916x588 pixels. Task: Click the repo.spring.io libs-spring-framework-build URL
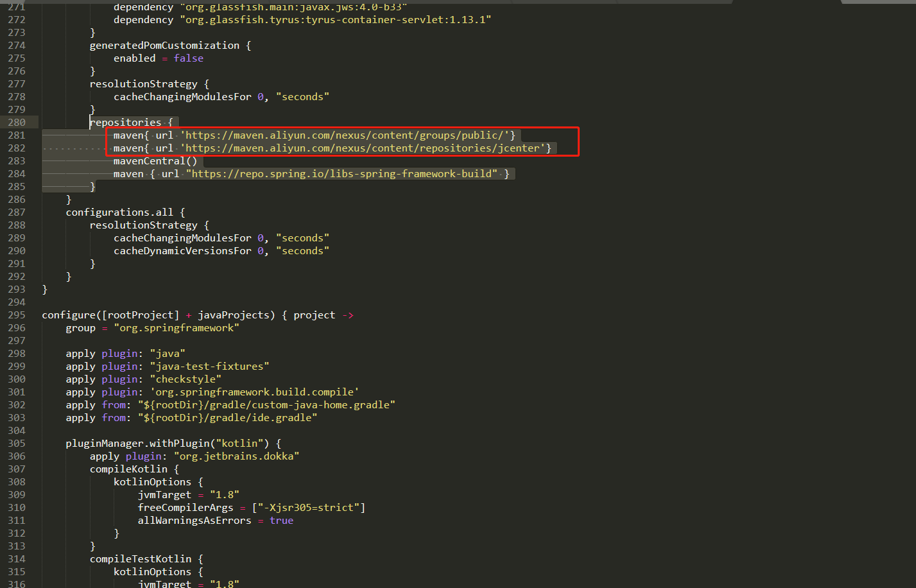[341, 174]
